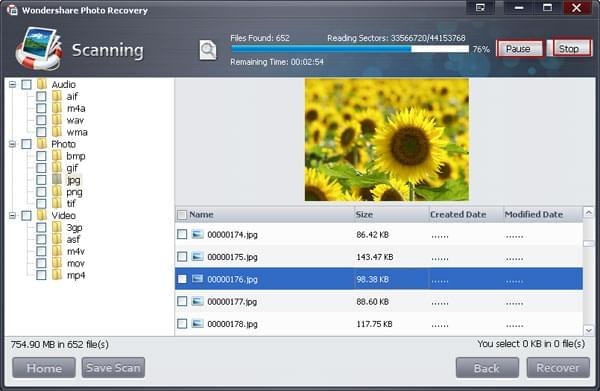Open the title bar menu icon
600x391 pixels.
pos(480,8)
